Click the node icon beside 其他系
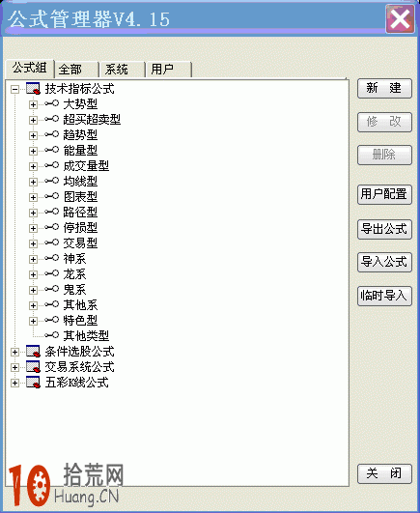Viewport: 420px width, 513px height. [51, 304]
